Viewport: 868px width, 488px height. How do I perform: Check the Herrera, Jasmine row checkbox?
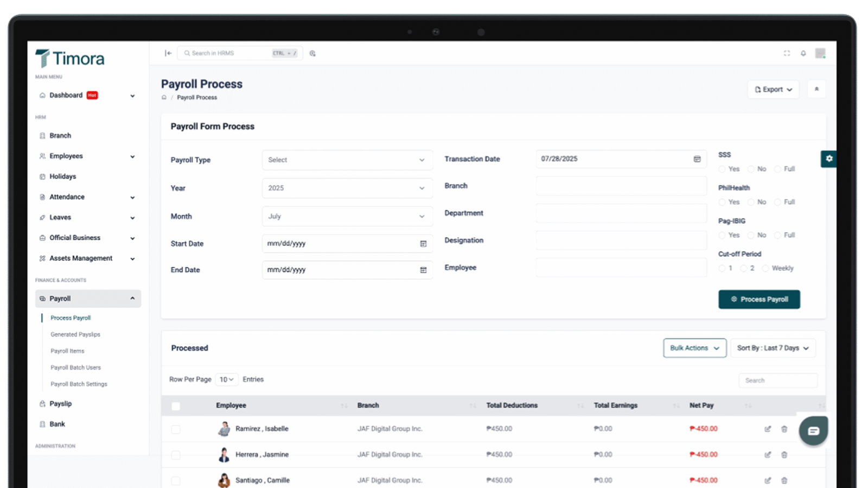click(x=176, y=455)
